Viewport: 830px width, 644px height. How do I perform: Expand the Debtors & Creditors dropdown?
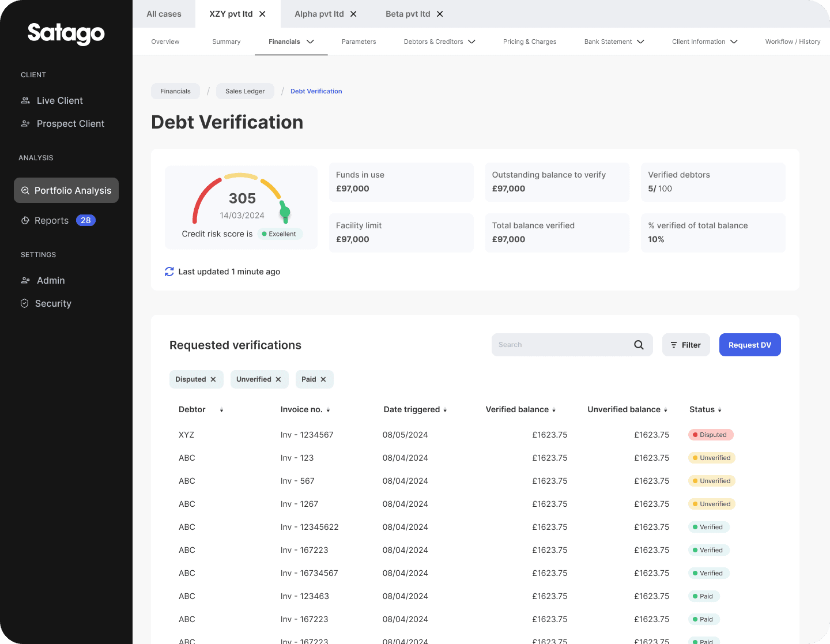click(x=471, y=42)
